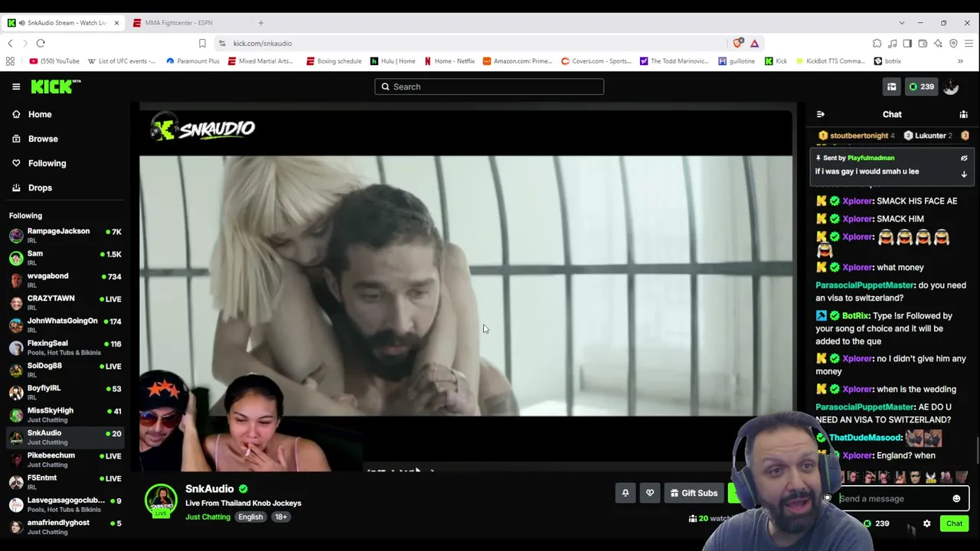
Task: Click the apps grid icon in bookmarks bar
Action: click(10, 61)
